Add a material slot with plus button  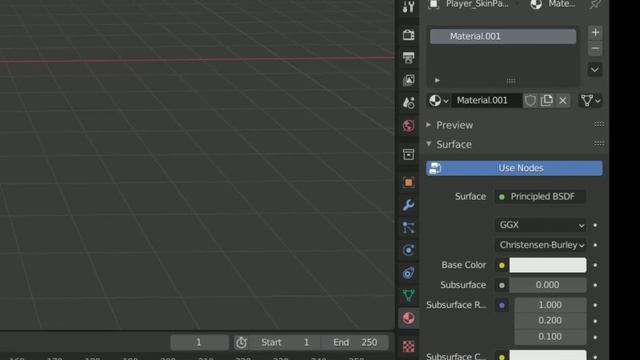[595, 32]
